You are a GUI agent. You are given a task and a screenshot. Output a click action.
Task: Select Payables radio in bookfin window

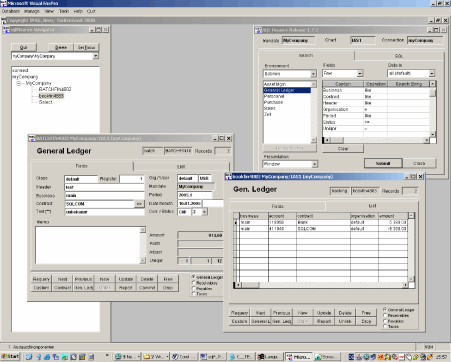click(x=385, y=321)
